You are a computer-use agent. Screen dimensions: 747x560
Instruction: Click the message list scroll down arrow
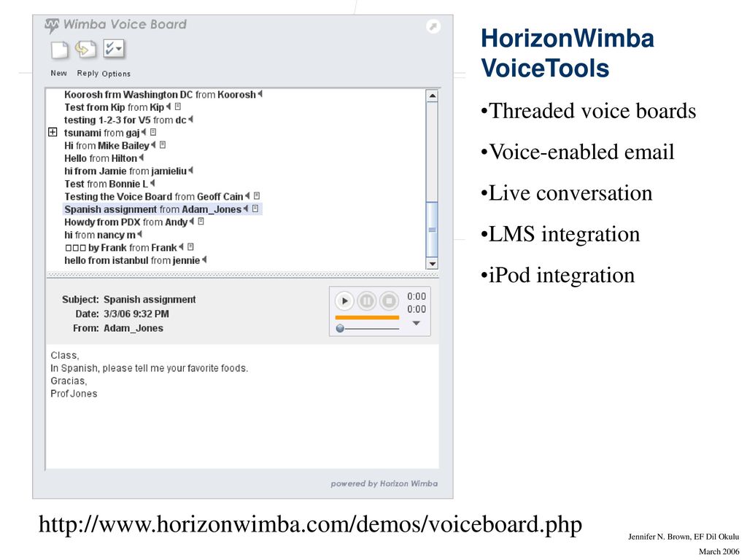[x=432, y=263]
